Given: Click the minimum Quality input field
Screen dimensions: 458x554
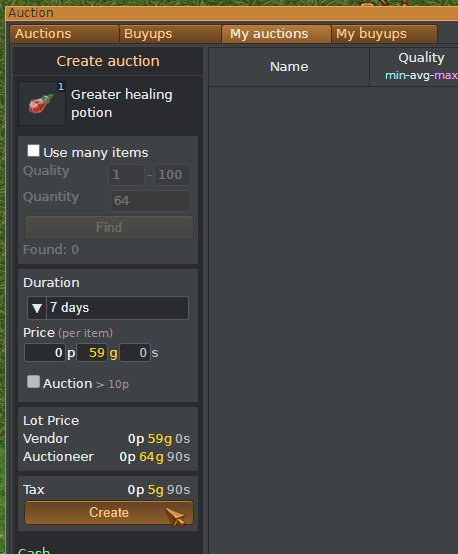Looking at the screenshot, I should (x=127, y=175).
